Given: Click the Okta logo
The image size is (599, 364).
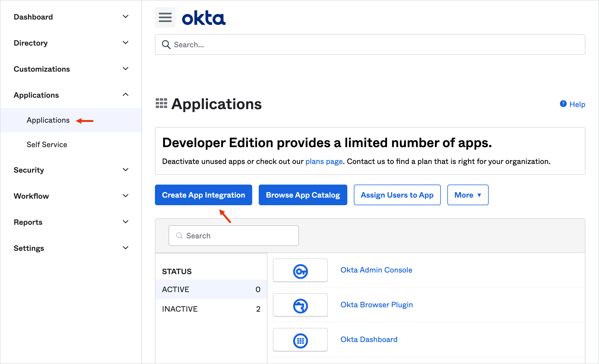Looking at the screenshot, I should click(x=204, y=18).
